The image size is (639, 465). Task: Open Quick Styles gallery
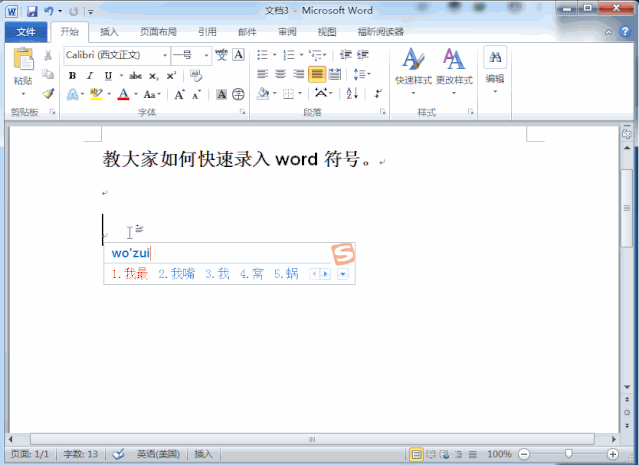tap(413, 72)
